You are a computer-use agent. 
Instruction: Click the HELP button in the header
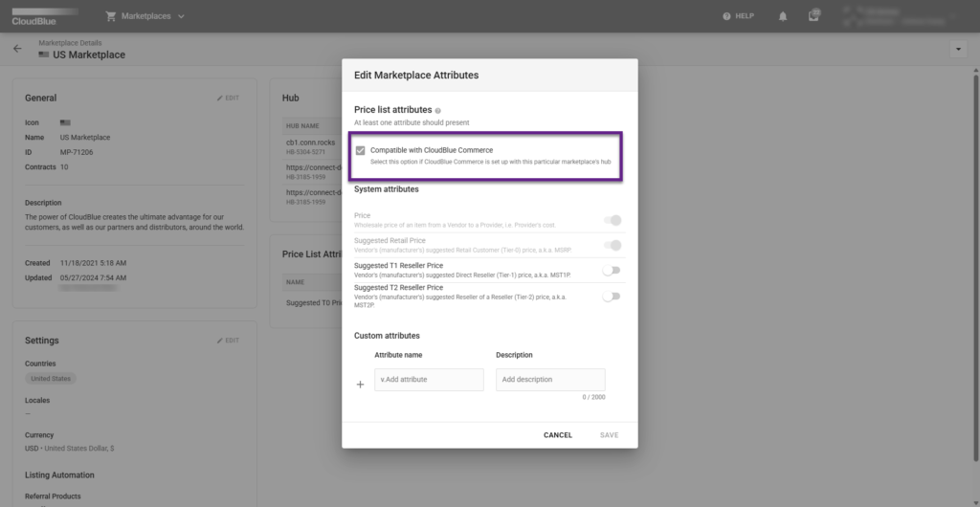pos(738,16)
